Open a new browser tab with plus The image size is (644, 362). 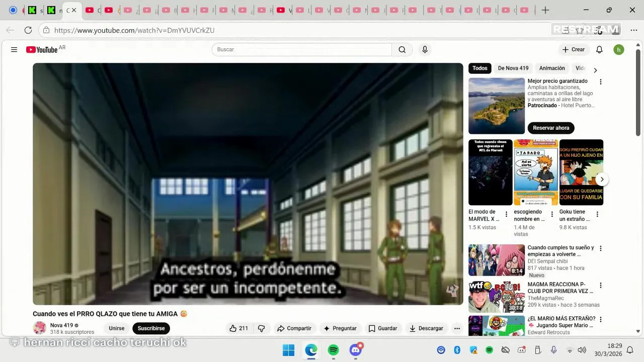click(545, 10)
